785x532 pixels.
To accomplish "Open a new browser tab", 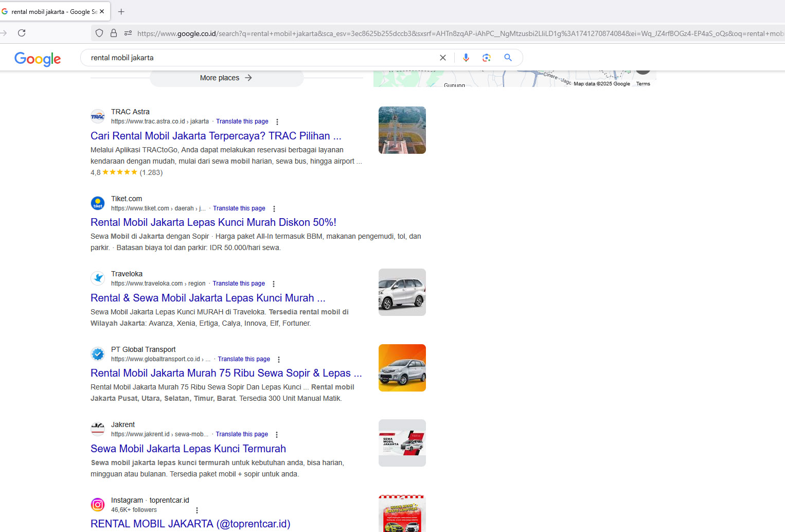I will point(121,11).
